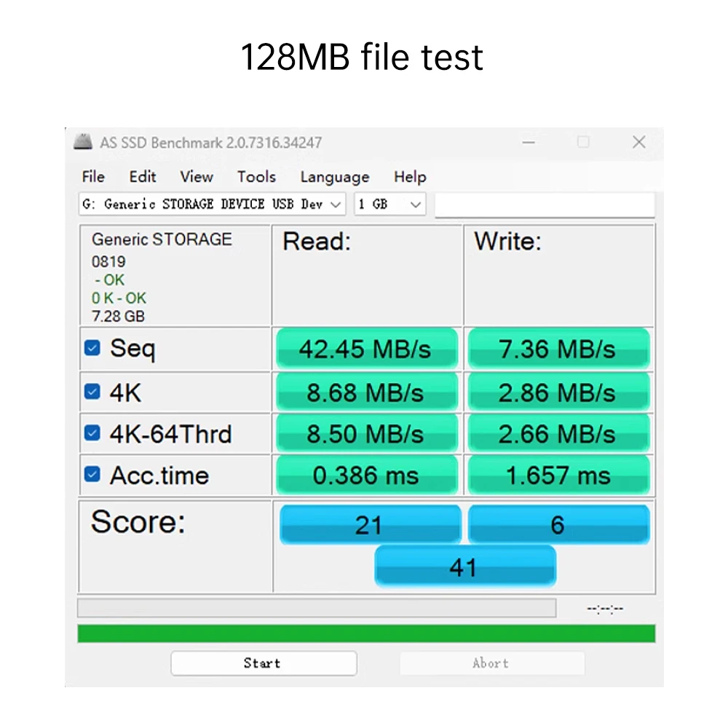This screenshot has width=728, height=728.
Task: Click the empty text field beside size dropdown
Action: 544,205
